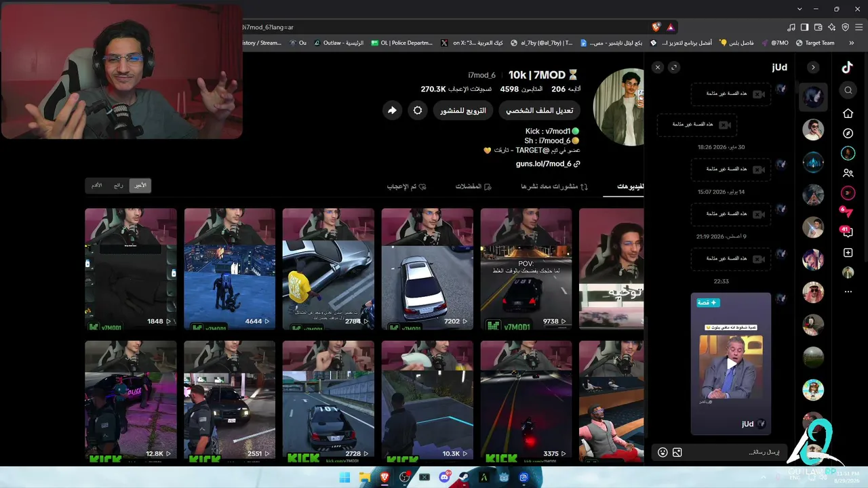Sort videos by Popular
The height and width of the screenshot is (488, 868).
click(118, 185)
